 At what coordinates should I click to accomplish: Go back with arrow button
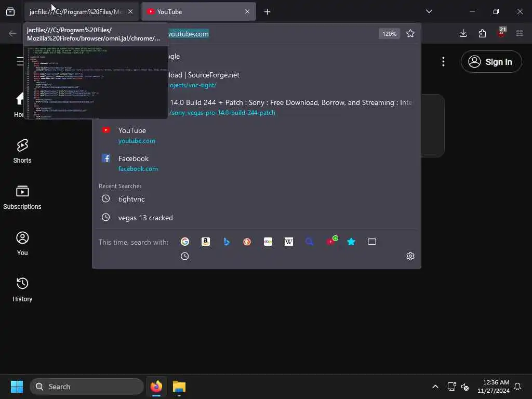[12, 33]
